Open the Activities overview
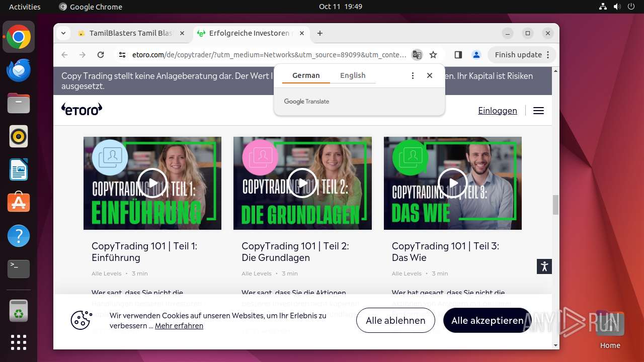Image resolution: width=644 pixels, height=362 pixels. click(25, 7)
